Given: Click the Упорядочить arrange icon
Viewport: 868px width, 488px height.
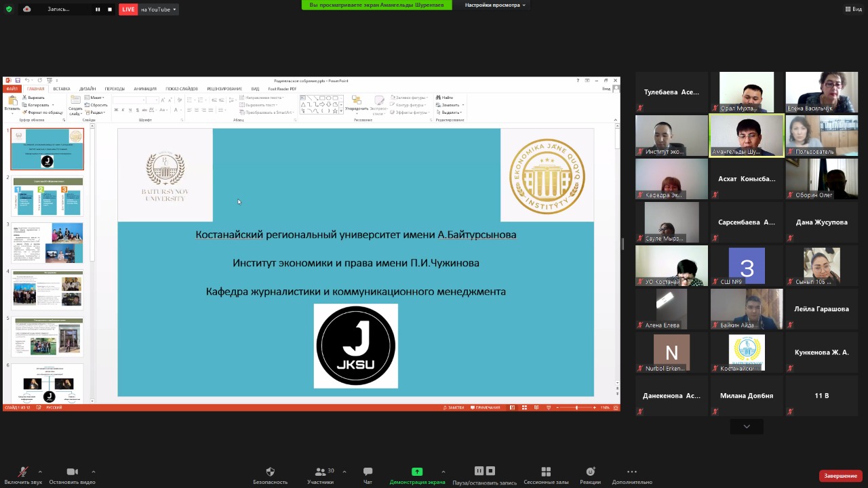Looking at the screenshot, I should pyautogui.click(x=356, y=100).
